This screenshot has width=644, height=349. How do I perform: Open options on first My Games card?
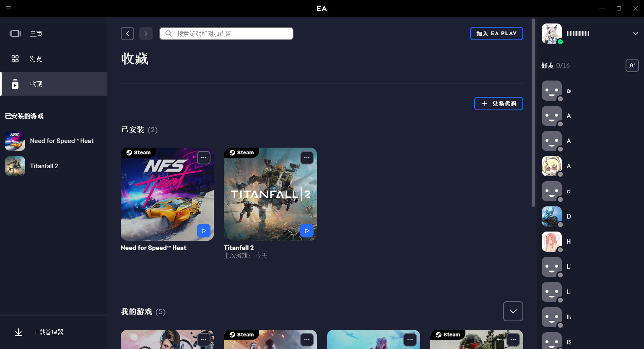(x=204, y=340)
